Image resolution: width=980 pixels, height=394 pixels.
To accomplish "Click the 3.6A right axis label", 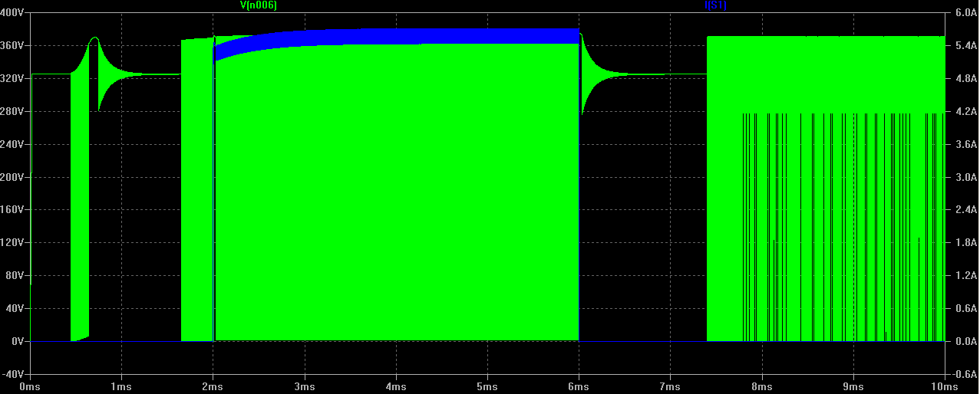I will (x=965, y=144).
